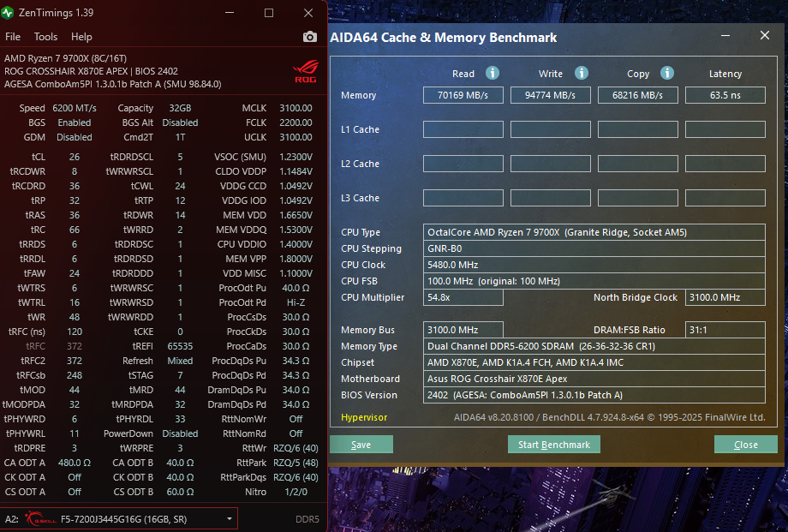Image resolution: width=788 pixels, height=532 pixels.
Task: Click the ZenTimings app logo icon
Action: [x=7, y=13]
